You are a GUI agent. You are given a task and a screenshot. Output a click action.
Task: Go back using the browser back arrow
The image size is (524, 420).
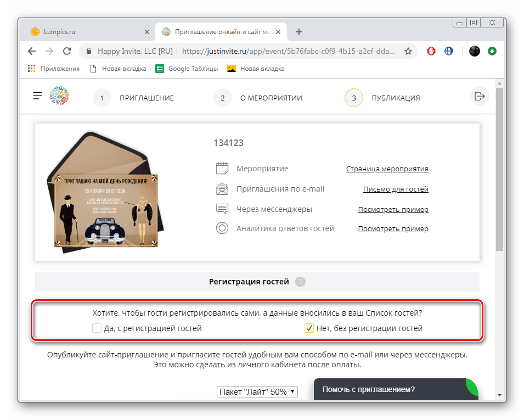[32, 51]
